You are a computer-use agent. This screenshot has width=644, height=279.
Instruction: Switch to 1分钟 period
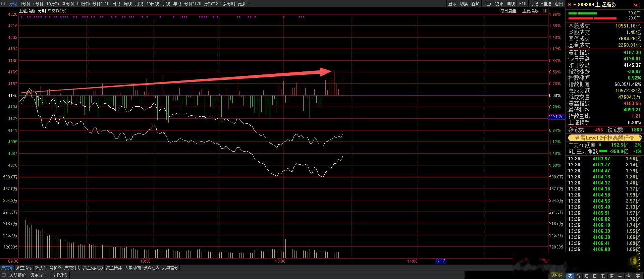click(25, 4)
